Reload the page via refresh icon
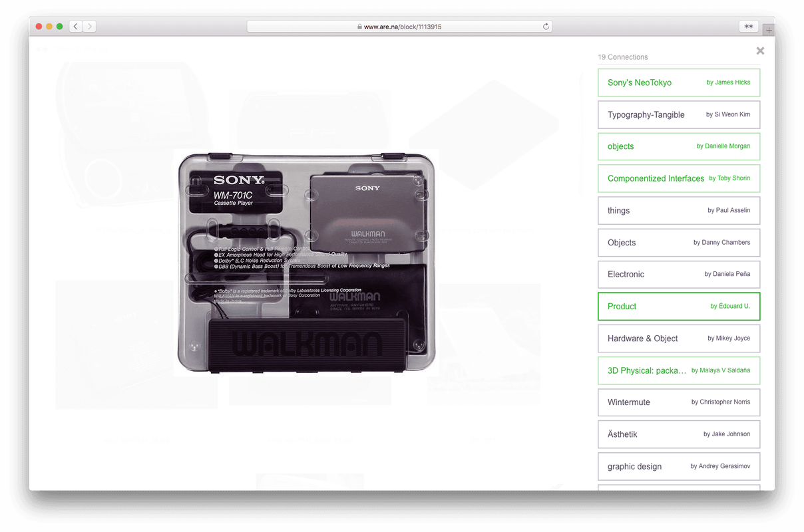Screen dimensions: 804x532 coord(546,27)
